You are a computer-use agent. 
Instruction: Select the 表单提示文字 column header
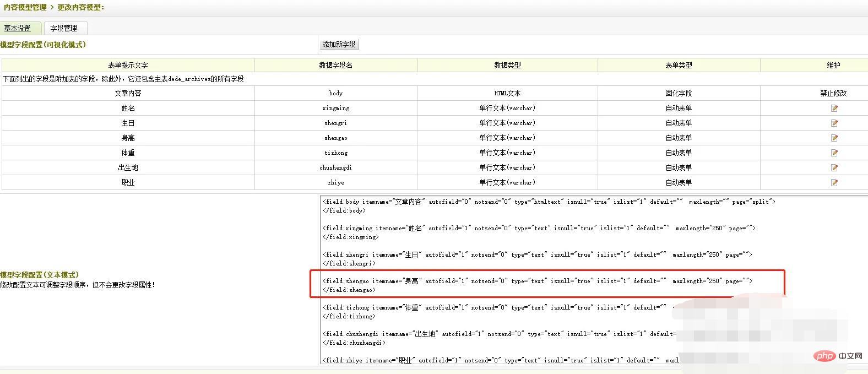click(128, 65)
